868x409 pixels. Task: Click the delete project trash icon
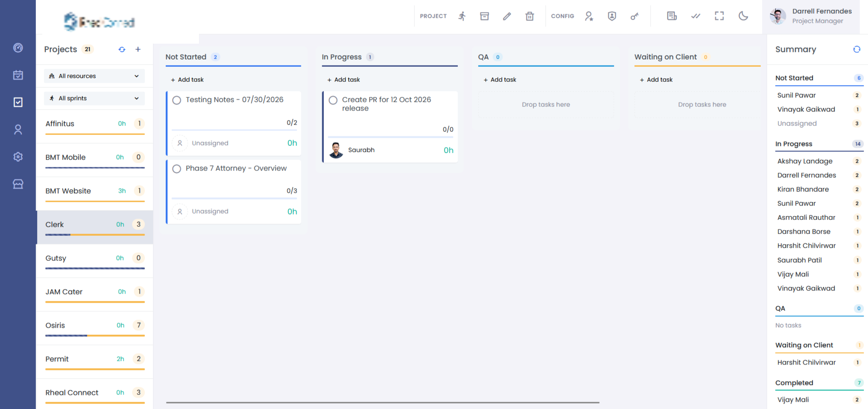coord(530,16)
